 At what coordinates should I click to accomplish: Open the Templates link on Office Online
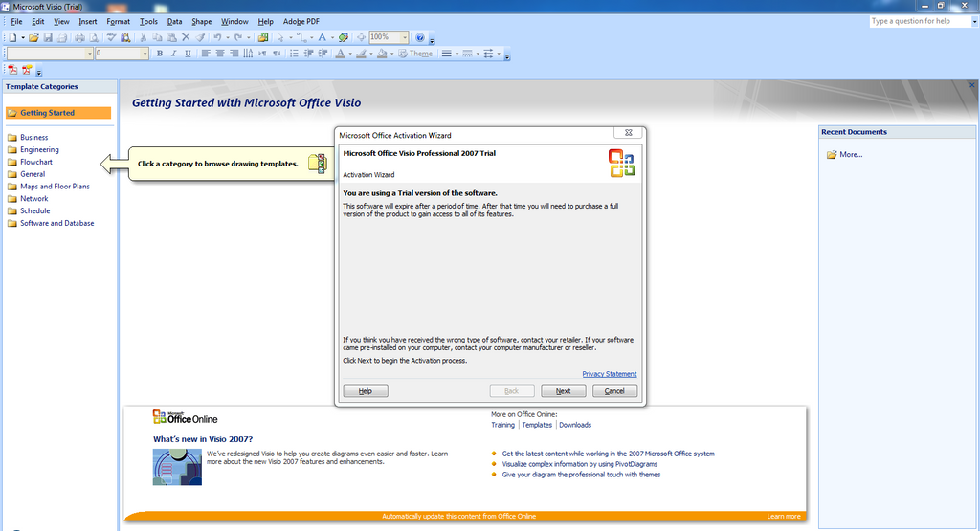point(537,425)
